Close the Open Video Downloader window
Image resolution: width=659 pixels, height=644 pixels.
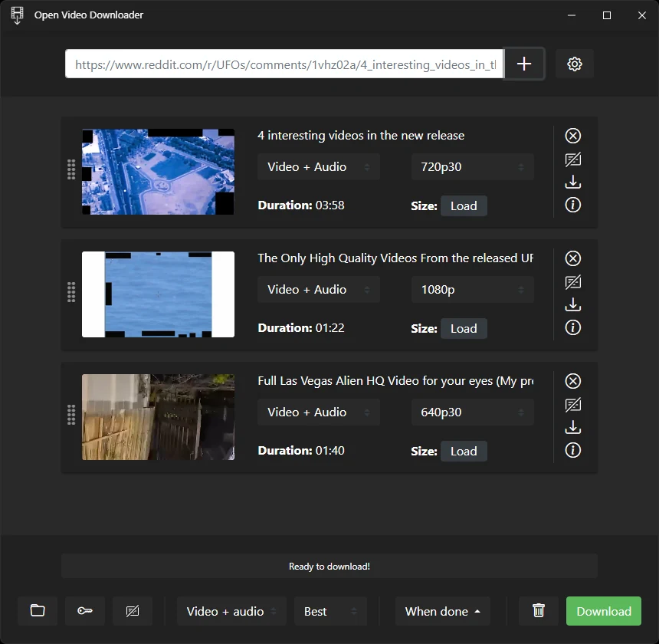(642, 15)
